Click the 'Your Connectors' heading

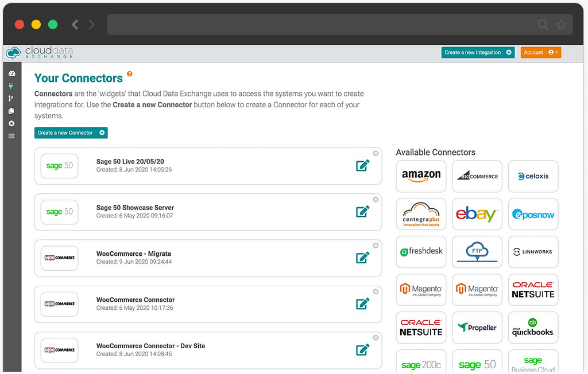coord(78,78)
